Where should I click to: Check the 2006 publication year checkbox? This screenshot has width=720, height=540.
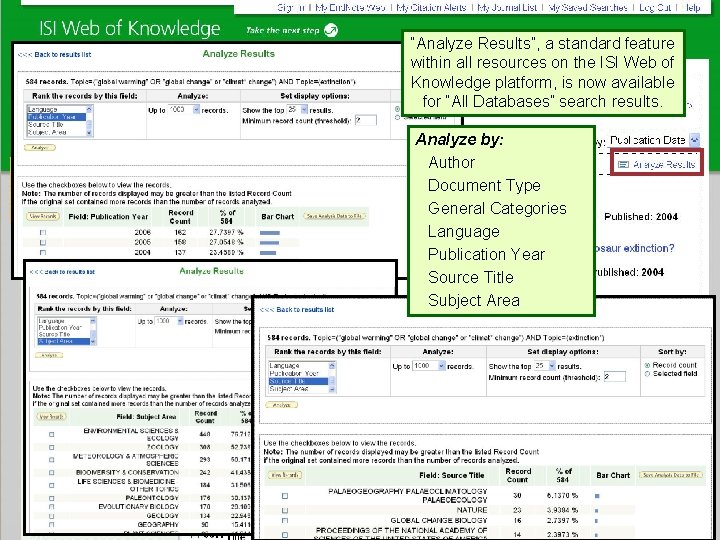43,233
